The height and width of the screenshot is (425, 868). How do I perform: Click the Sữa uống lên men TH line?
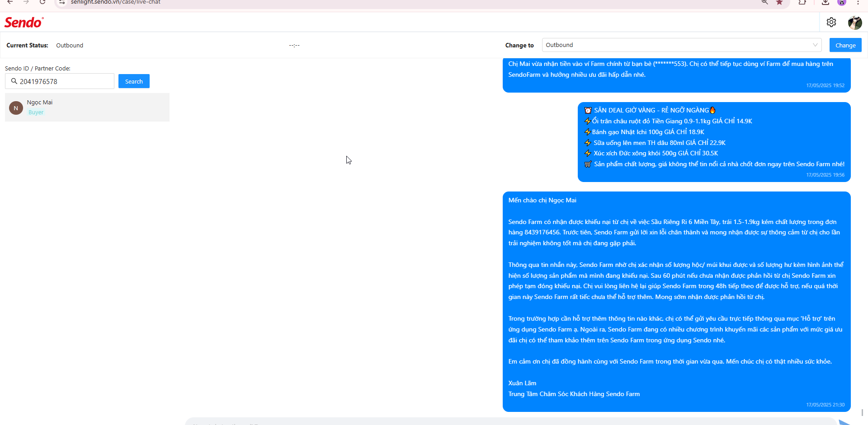[x=655, y=143]
